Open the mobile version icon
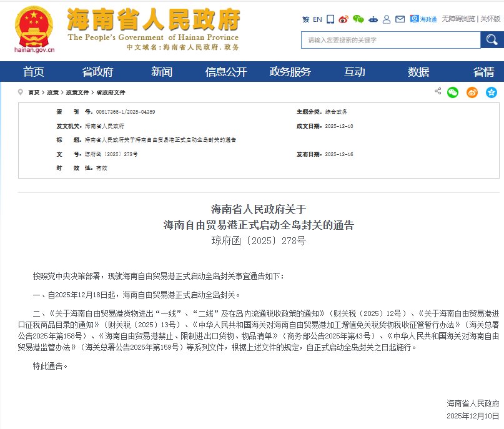Viewport: 504px width, 429px height. coord(330,19)
